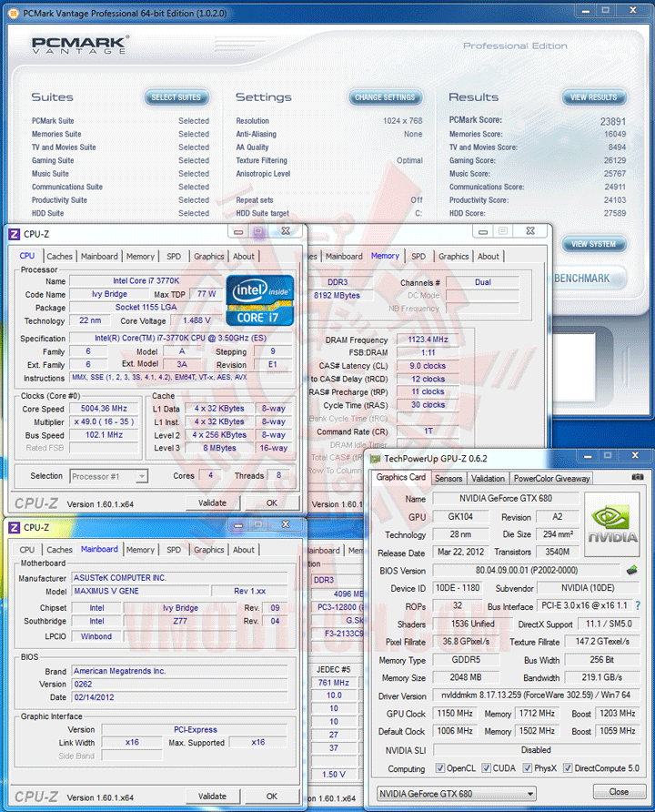Click the MAXIMUS V GENE model field
Image resolution: width=655 pixels, height=812 pixels.
point(141,591)
